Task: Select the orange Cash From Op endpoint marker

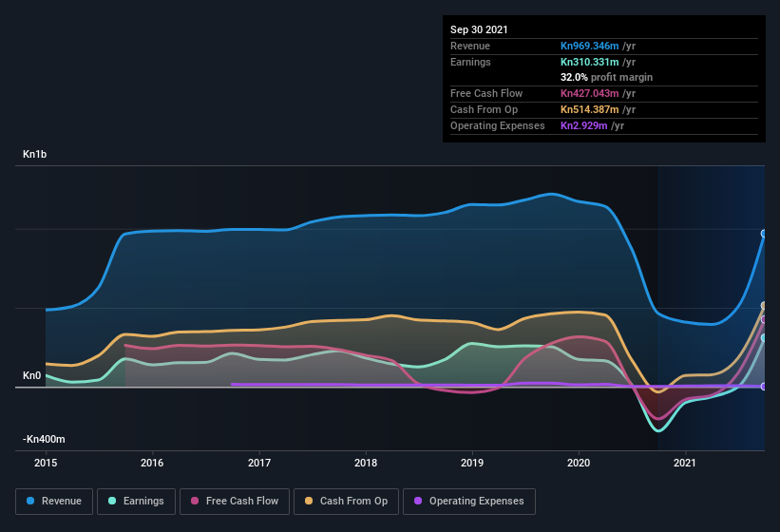Action: pyautogui.click(x=764, y=305)
